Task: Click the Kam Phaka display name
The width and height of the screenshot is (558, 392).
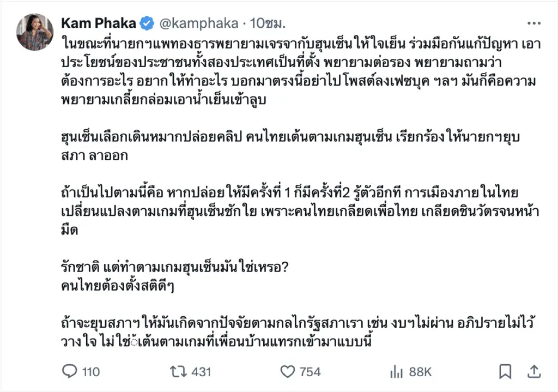Action: [99, 23]
